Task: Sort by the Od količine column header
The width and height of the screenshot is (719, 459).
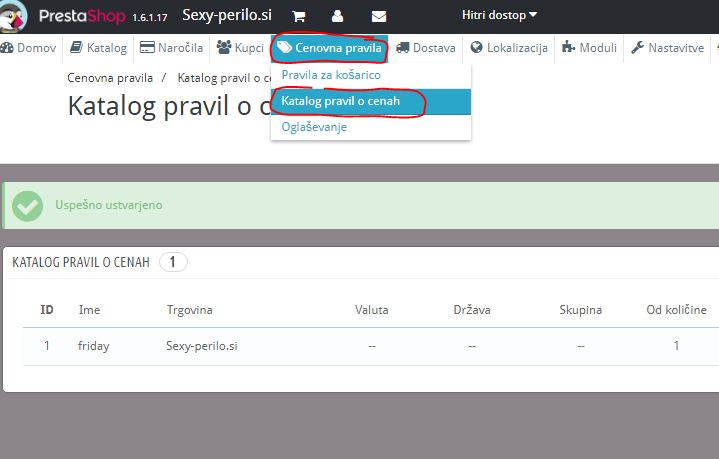Action: tap(676, 310)
